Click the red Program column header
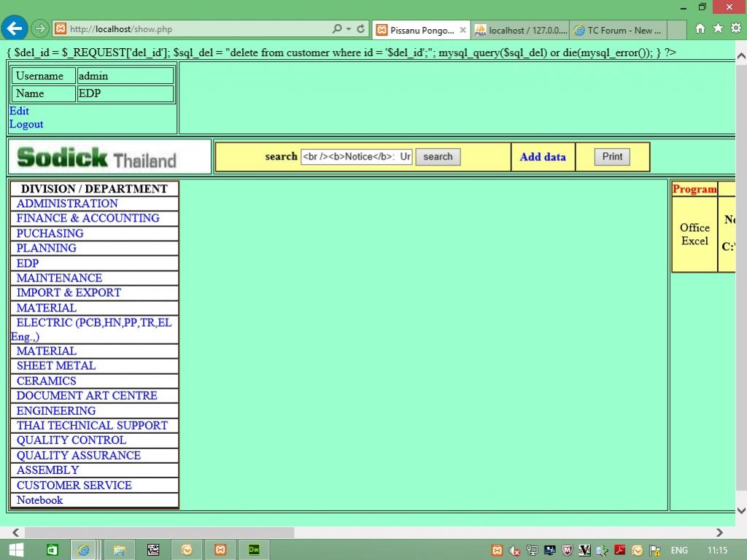This screenshot has width=747, height=560. tap(694, 189)
